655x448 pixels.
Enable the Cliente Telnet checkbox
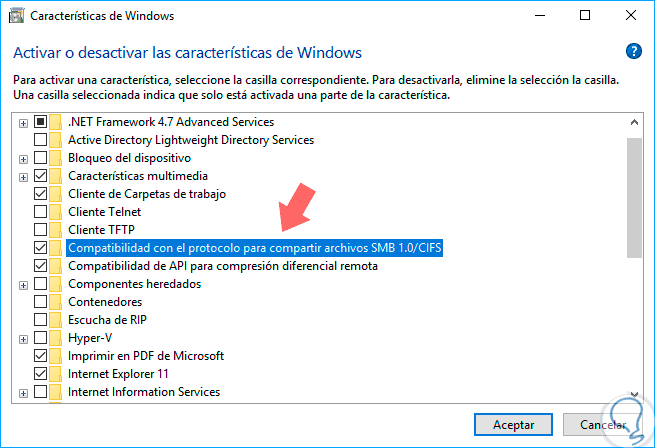click(x=40, y=212)
